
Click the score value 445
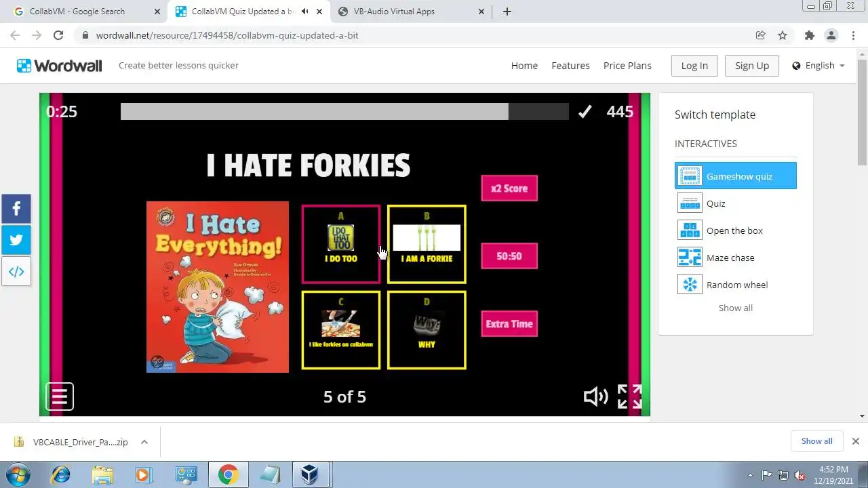(620, 112)
